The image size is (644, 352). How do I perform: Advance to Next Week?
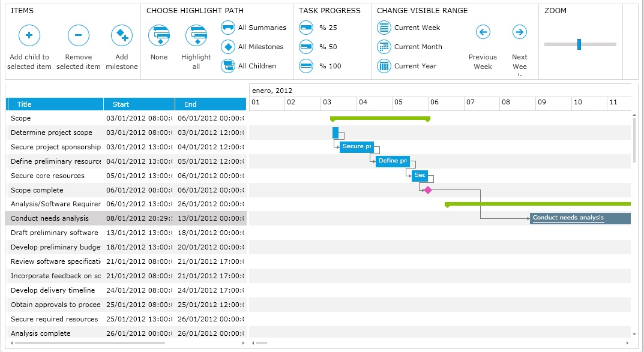(520, 32)
